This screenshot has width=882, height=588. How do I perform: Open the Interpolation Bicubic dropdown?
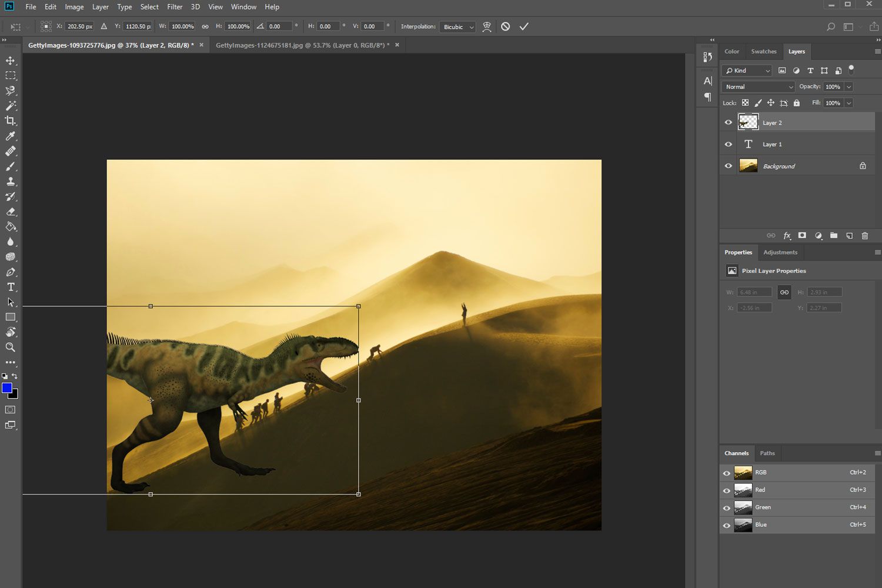pyautogui.click(x=457, y=26)
